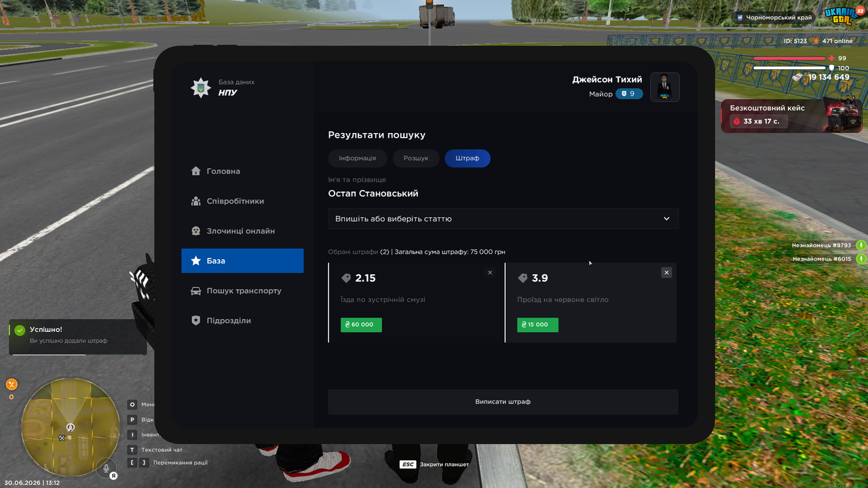Open the Злочинці онлайн section
This screenshot has width=868, height=488.
coord(242,231)
